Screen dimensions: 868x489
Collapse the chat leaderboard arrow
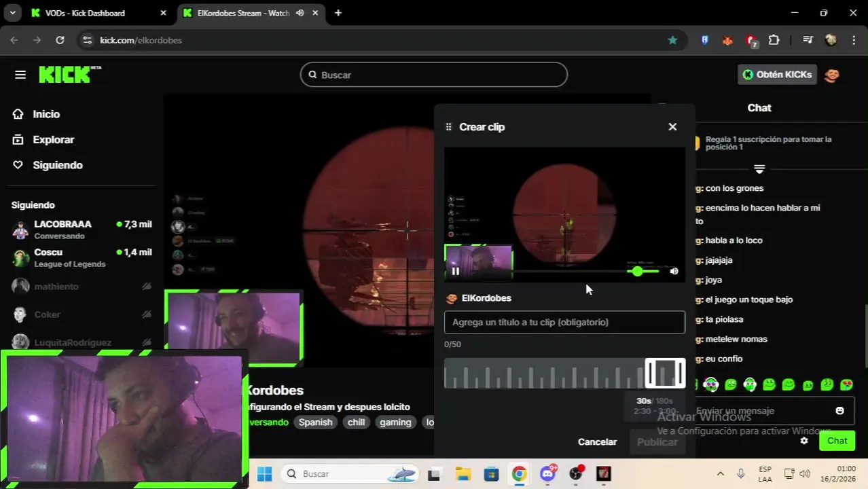coord(759,168)
